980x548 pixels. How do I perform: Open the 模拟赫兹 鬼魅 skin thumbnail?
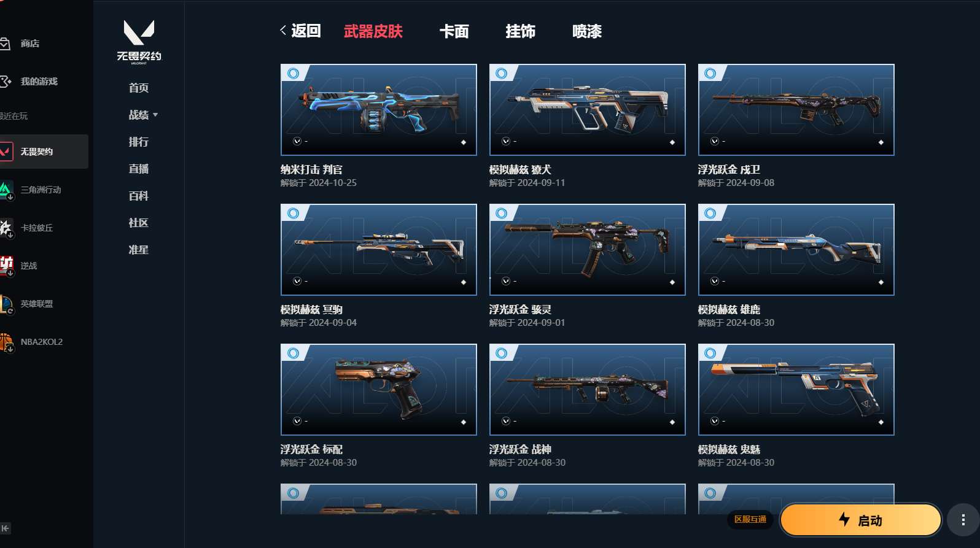[796, 390]
